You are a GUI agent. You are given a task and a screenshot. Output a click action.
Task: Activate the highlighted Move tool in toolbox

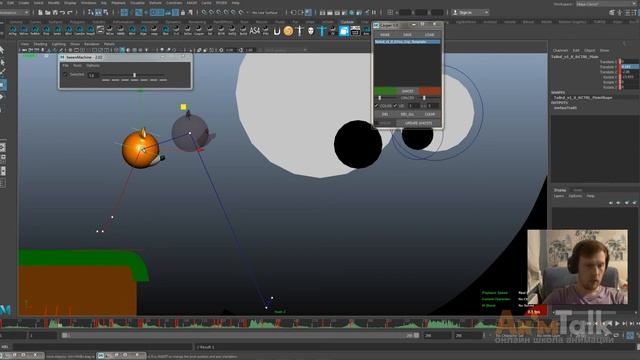[x=2, y=85]
